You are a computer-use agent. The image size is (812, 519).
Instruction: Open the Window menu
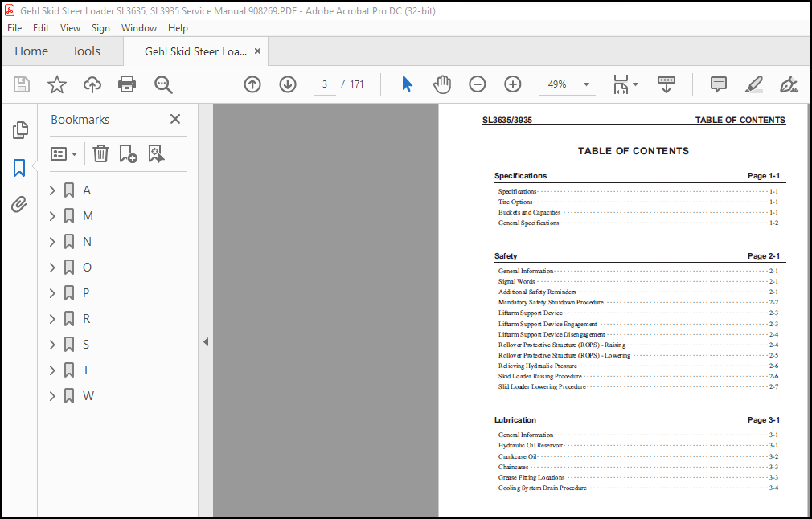[x=139, y=28]
